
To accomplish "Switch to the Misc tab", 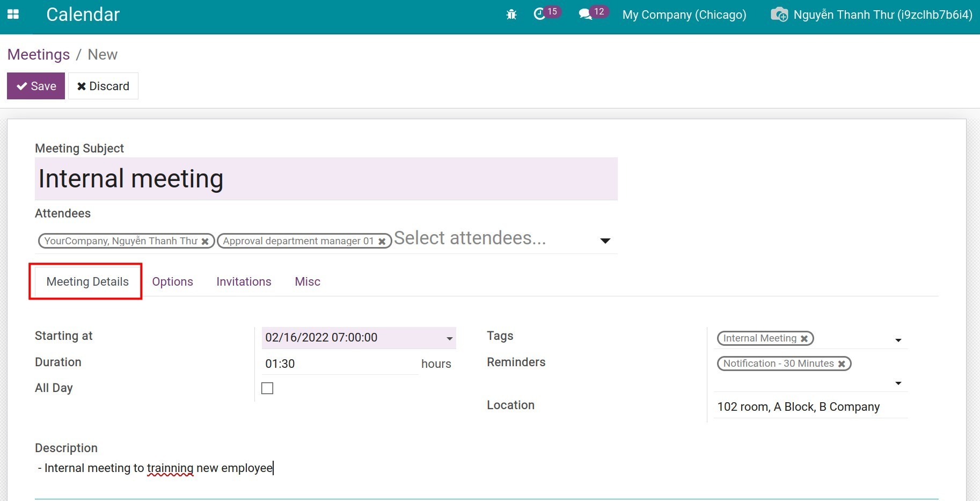I will (307, 281).
